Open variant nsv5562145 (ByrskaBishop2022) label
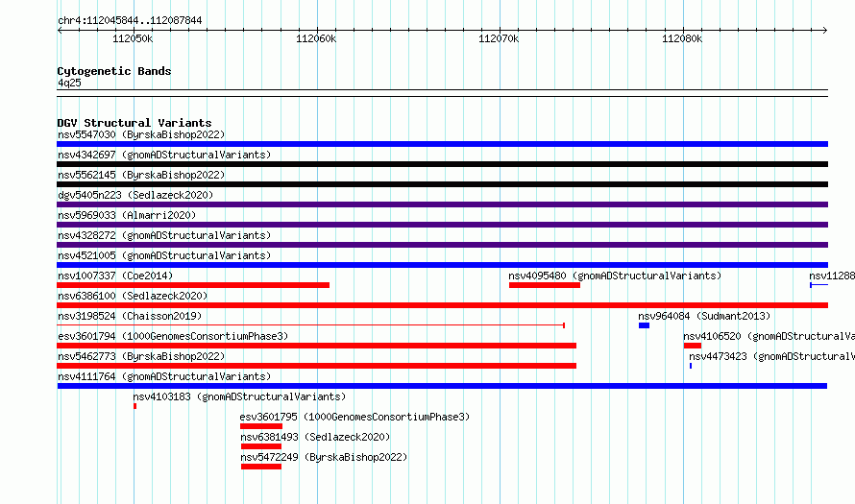Image resolution: width=855 pixels, height=504 pixels. pos(141,175)
